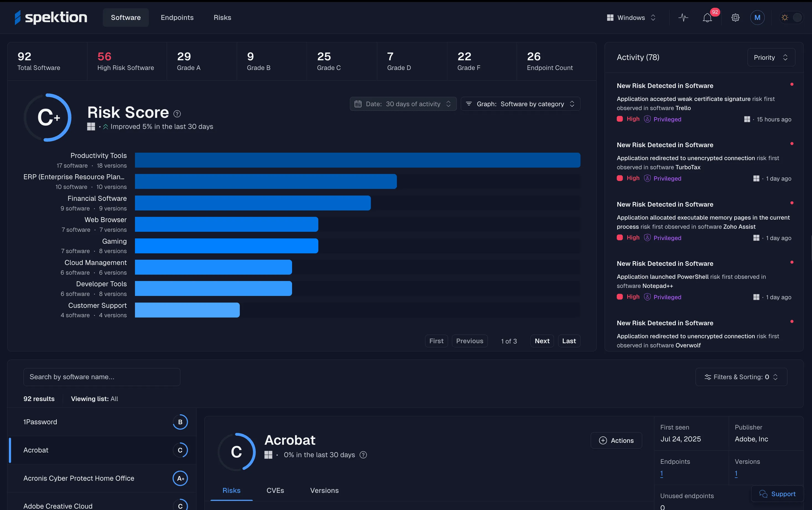Select 1Password in the software list
The image size is (812, 510).
click(101, 422)
